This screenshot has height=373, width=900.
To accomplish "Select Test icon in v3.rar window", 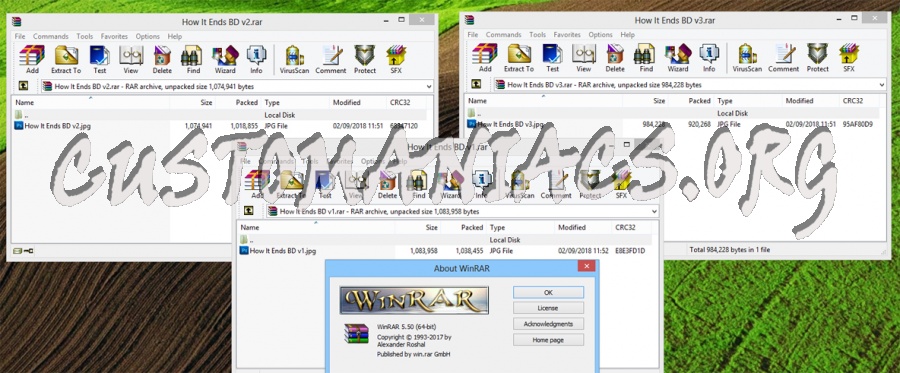I will (x=552, y=58).
